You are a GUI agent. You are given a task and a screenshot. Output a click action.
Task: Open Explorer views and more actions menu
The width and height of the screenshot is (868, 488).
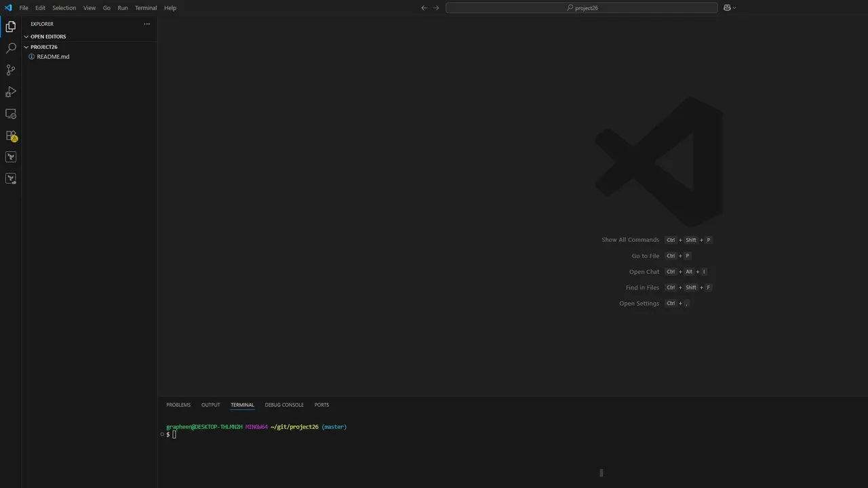(x=146, y=24)
